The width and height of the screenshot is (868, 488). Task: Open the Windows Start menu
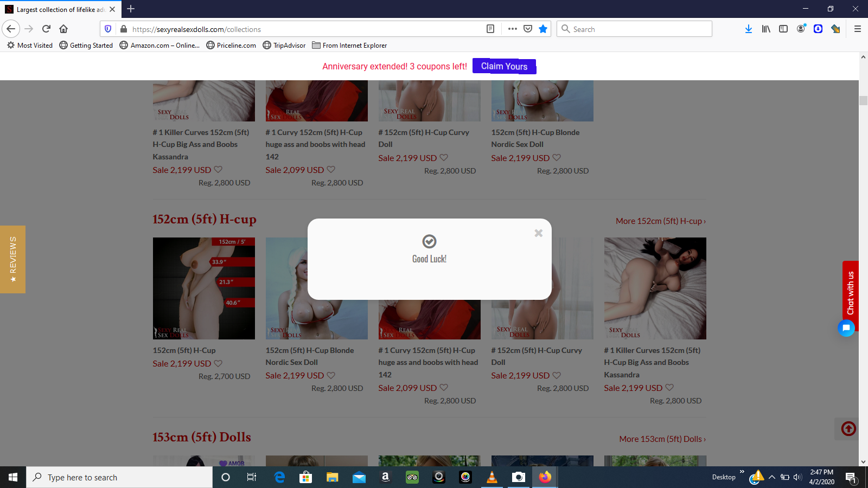coord(13,477)
